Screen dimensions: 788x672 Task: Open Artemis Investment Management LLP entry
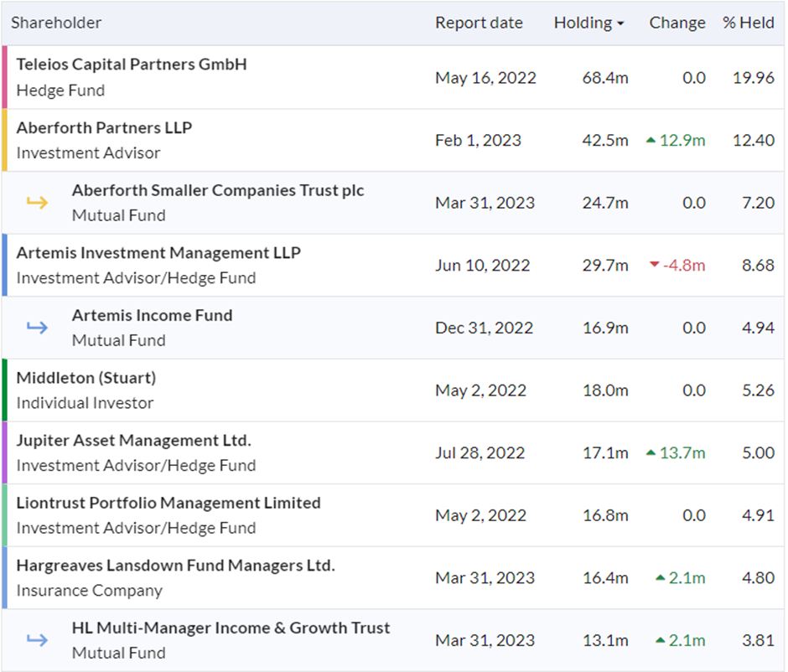158,252
